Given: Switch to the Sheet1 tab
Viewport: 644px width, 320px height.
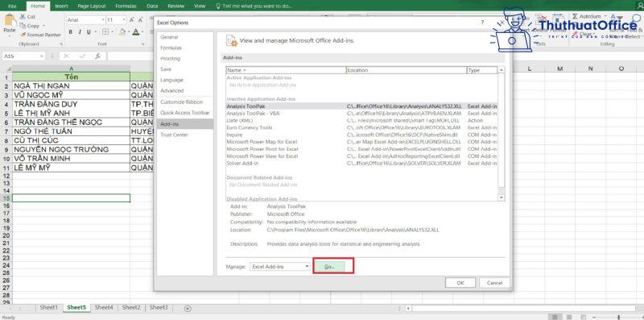Looking at the screenshot, I should (x=49, y=307).
